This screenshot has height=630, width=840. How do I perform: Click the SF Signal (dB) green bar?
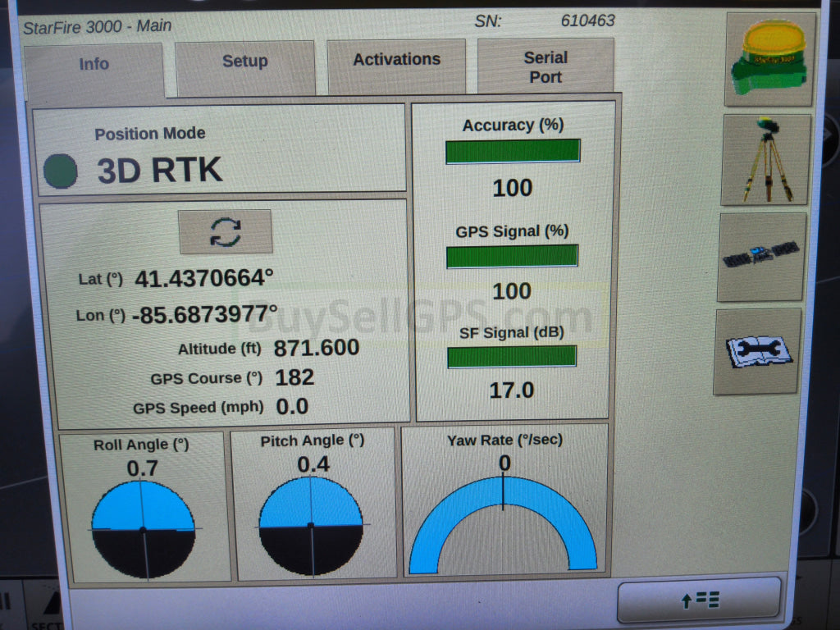512,356
